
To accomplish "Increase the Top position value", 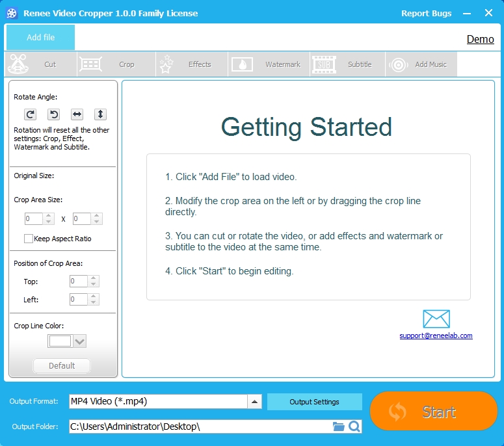I will [94, 278].
